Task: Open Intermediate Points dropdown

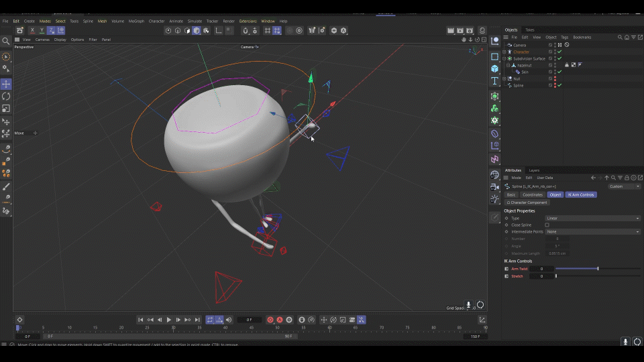Action: click(592, 231)
